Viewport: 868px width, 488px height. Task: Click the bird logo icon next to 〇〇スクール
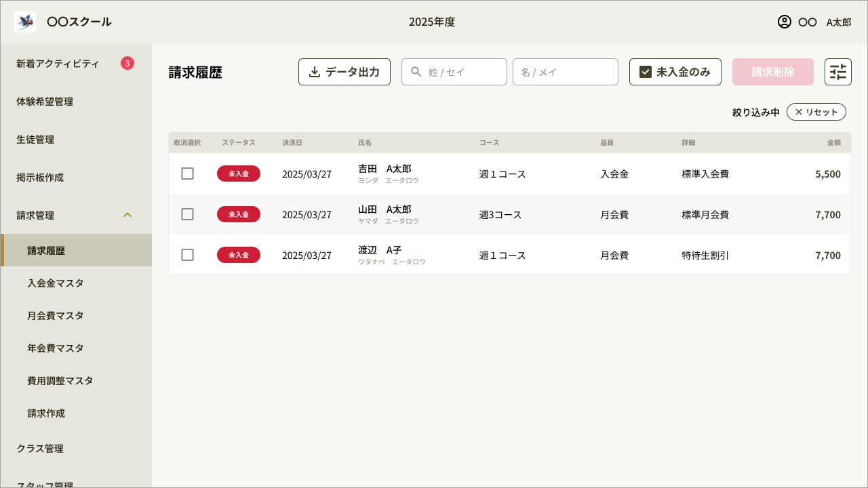24,21
